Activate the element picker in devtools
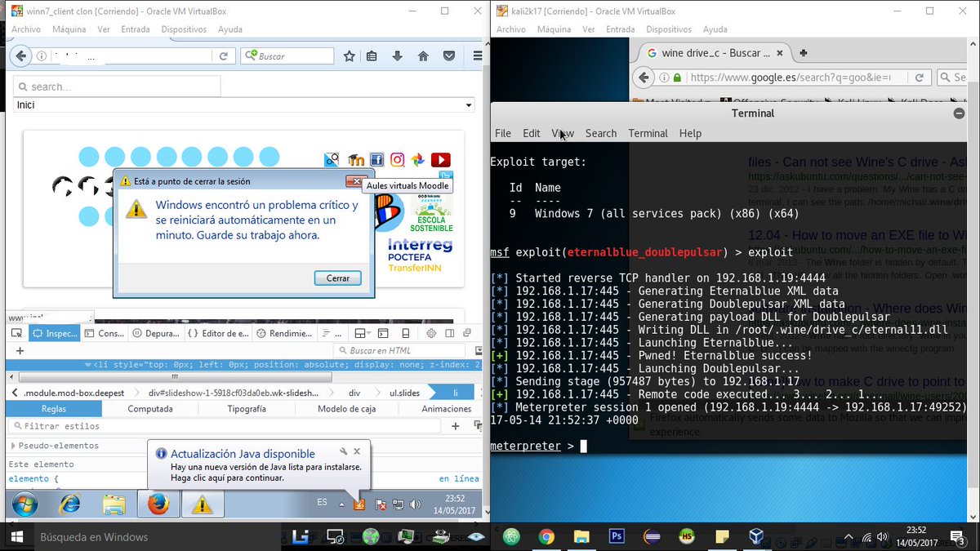Viewport: 980px width, 551px height. [16, 333]
